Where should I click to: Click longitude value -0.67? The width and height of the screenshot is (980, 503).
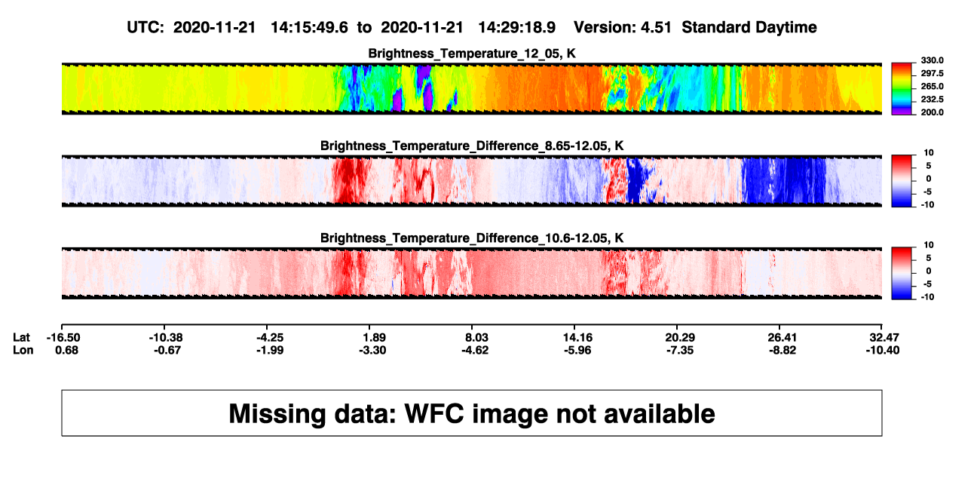pyautogui.click(x=167, y=350)
